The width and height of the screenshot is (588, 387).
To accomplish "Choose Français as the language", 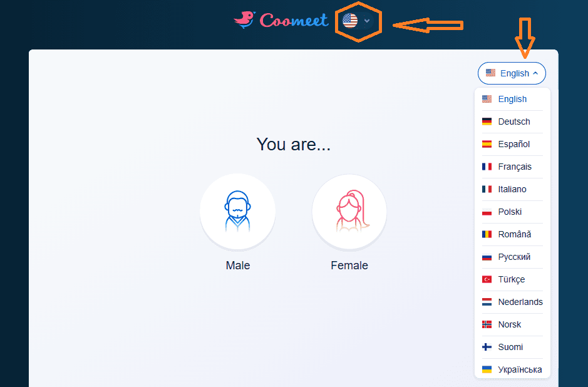I will click(513, 167).
